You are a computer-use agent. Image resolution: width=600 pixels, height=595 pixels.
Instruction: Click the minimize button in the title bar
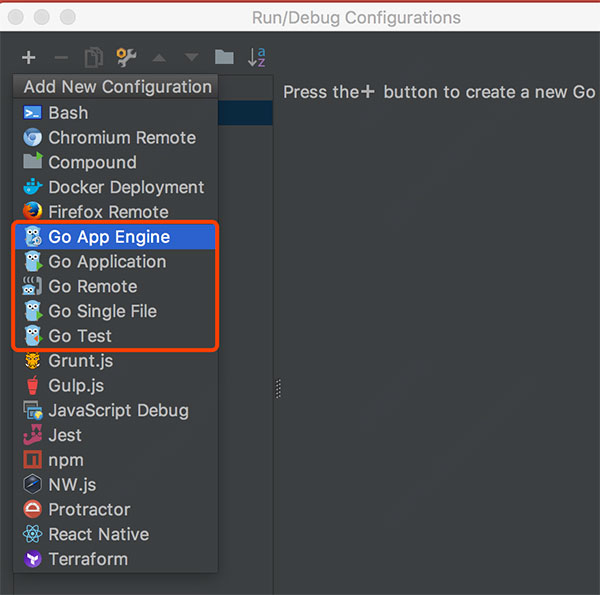tap(42, 17)
